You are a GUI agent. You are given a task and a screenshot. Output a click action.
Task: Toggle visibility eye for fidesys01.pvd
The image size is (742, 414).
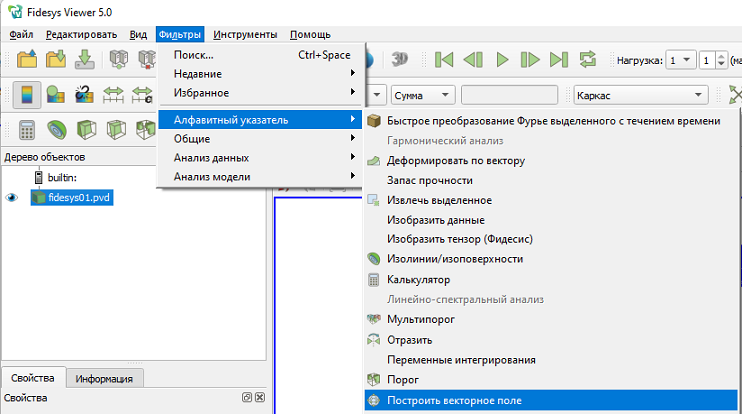tap(12, 198)
